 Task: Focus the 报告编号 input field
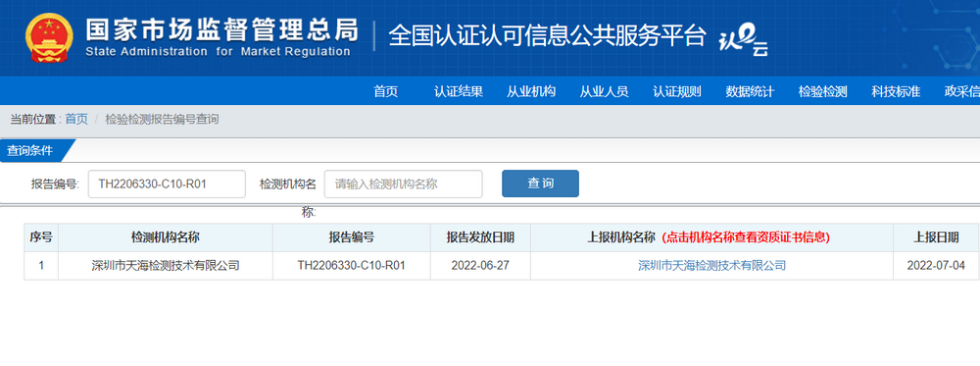(x=167, y=183)
